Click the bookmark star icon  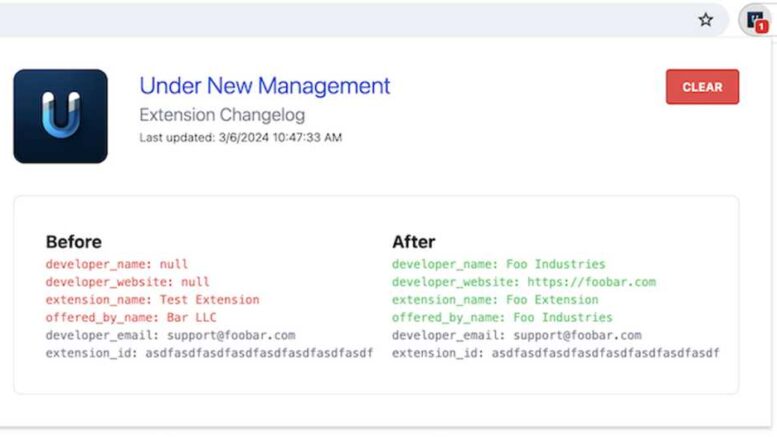coord(706,20)
